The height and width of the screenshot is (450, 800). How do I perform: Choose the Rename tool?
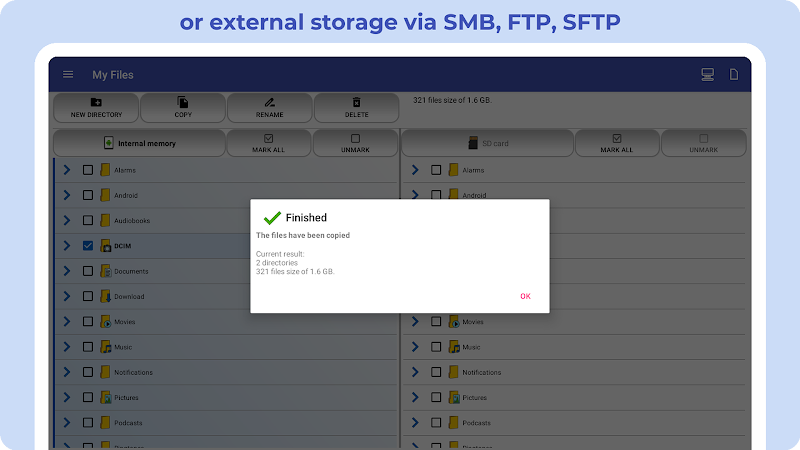point(269,108)
